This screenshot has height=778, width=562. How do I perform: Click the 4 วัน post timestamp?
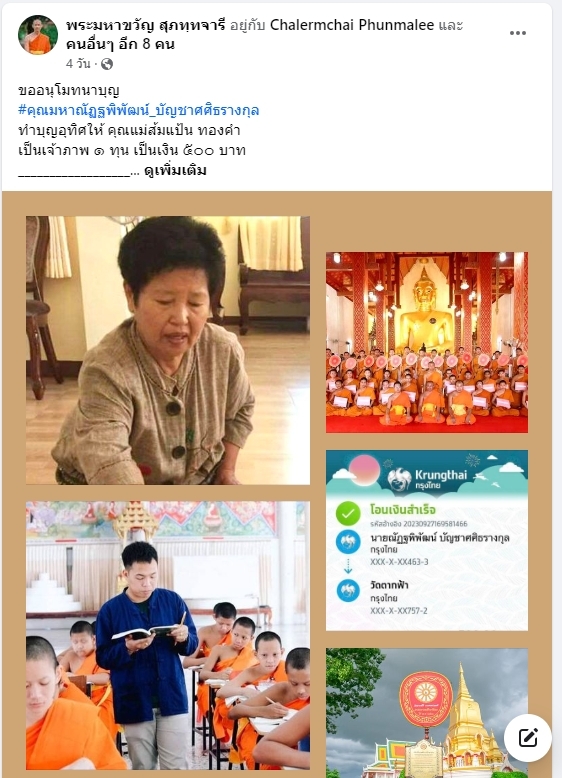point(78,64)
